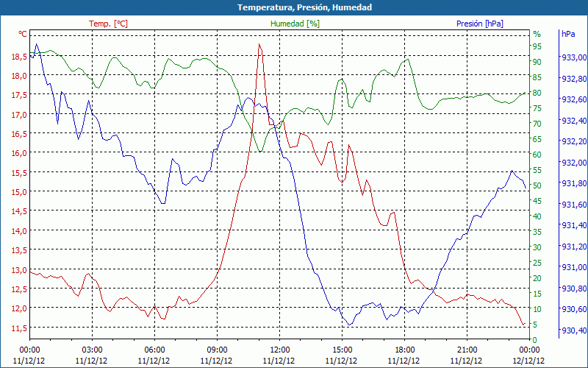Click the "932,20" pressure axis value

click(573, 141)
